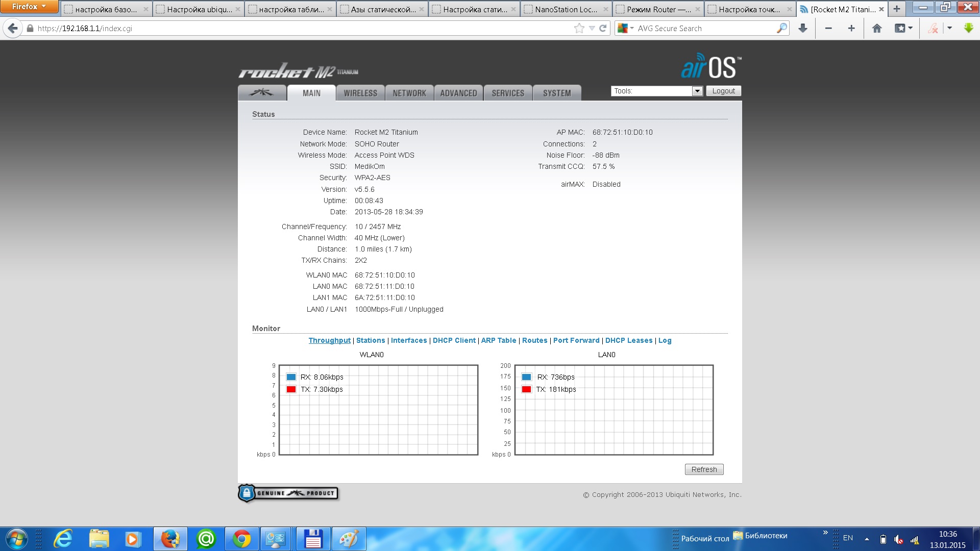Screen dimensions: 980x551
Task: Open the Throughput monitor link
Action: 329,340
